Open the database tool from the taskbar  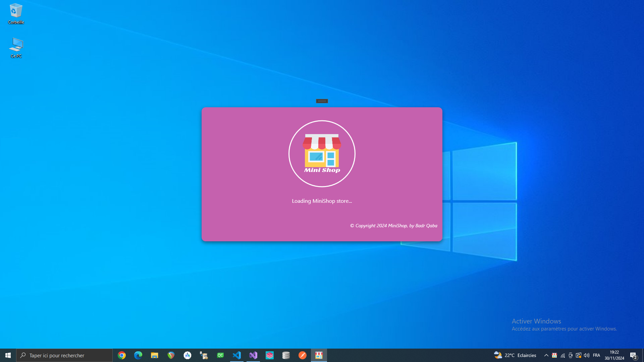[x=286, y=355]
